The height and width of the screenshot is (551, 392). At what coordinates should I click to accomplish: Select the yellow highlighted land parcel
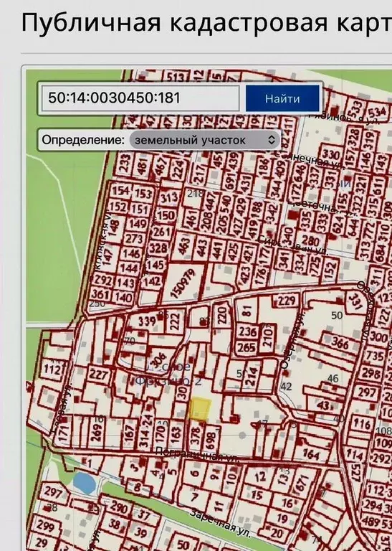click(x=200, y=409)
